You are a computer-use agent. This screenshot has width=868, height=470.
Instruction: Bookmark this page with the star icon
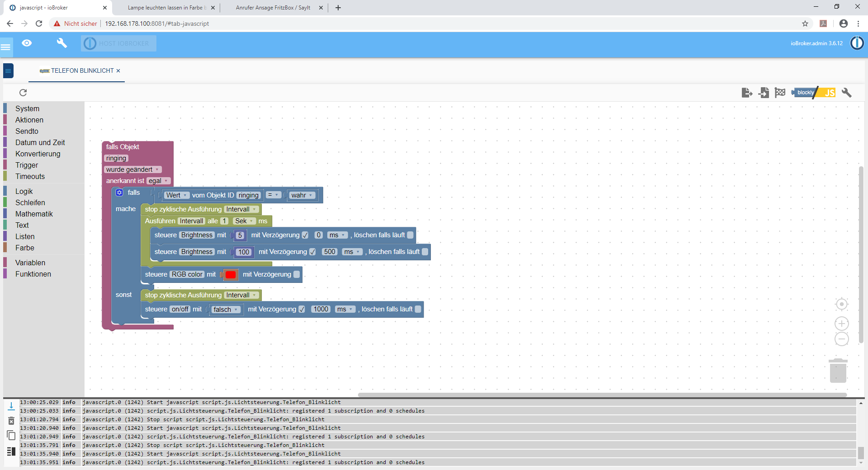805,23
